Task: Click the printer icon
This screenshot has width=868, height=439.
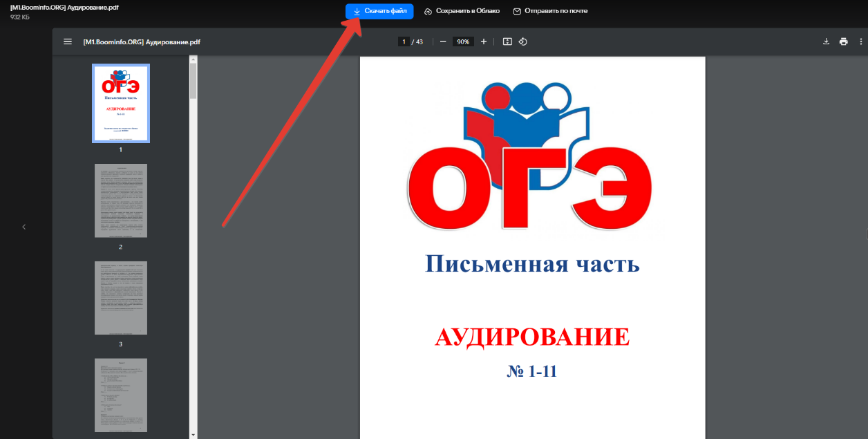Action: pos(843,41)
